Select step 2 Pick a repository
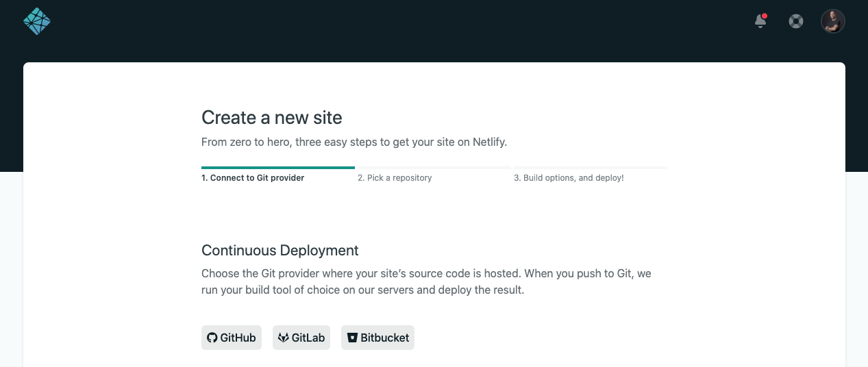Screen dimensions: 868x367 point(434,175)
